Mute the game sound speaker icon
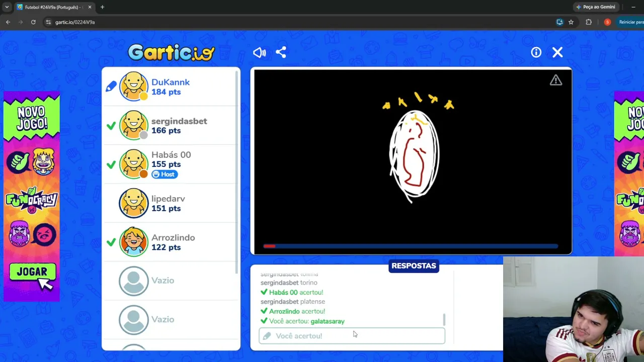 click(x=259, y=52)
